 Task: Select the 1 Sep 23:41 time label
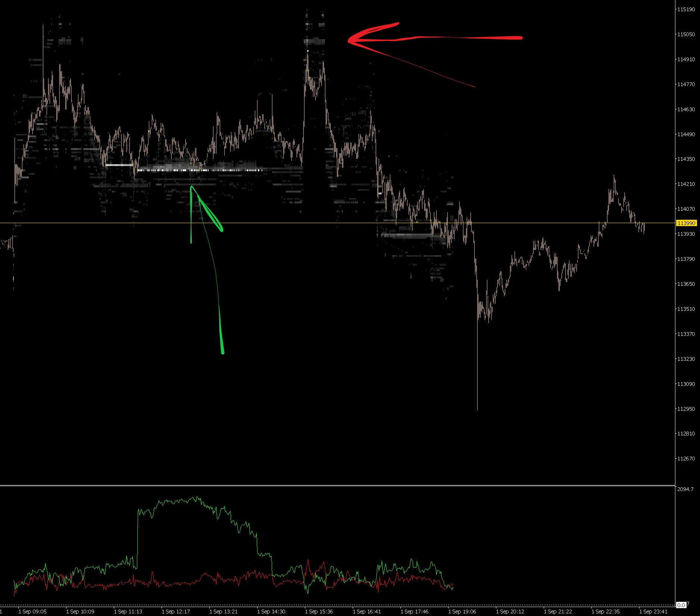(653, 612)
